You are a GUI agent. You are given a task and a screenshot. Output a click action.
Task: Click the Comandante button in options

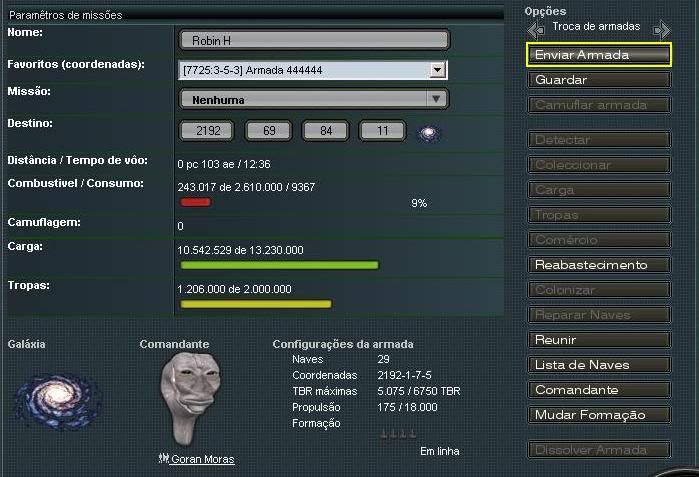(599, 390)
